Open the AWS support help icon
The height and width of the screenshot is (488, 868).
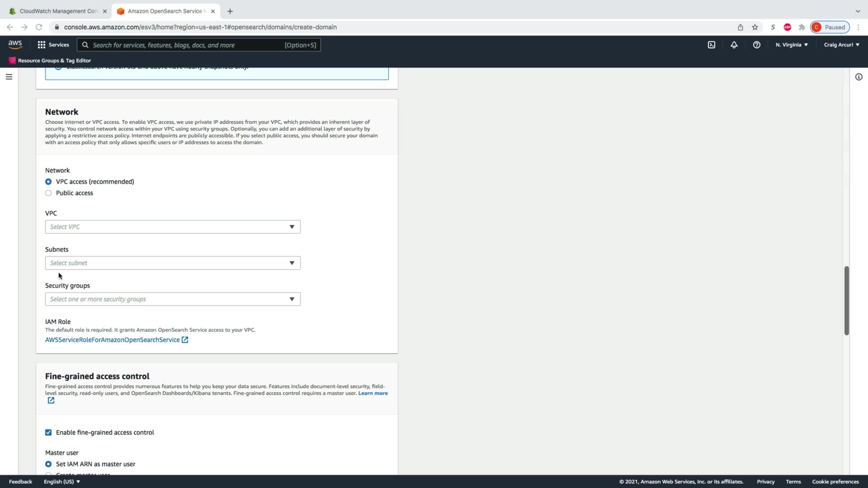pos(756,45)
